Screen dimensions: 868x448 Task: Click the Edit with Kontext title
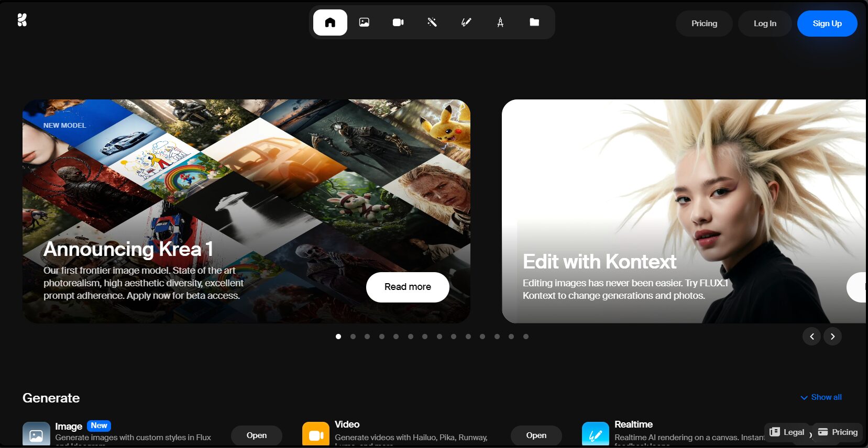point(599,262)
